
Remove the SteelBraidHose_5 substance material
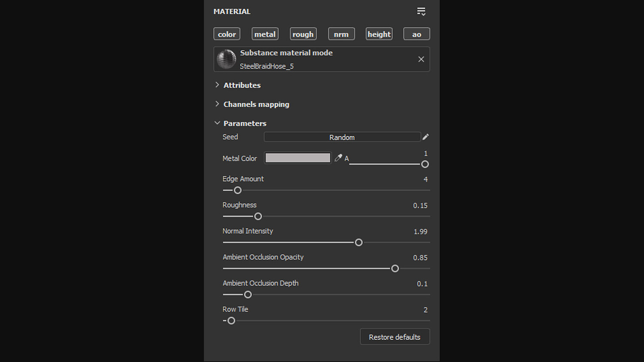point(421,59)
